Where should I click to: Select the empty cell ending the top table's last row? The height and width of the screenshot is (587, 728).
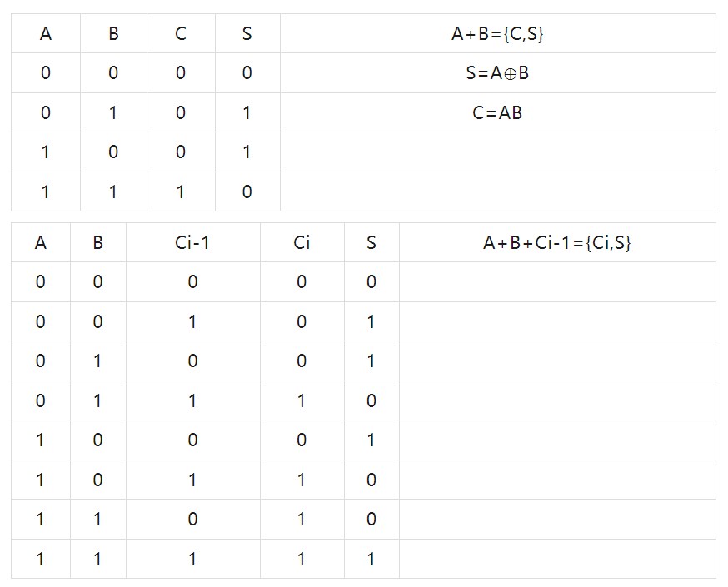click(497, 192)
